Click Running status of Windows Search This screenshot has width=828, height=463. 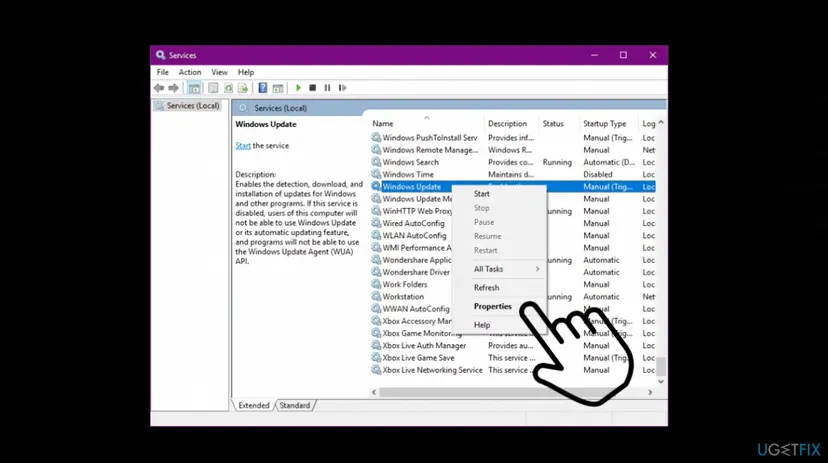[x=557, y=162]
